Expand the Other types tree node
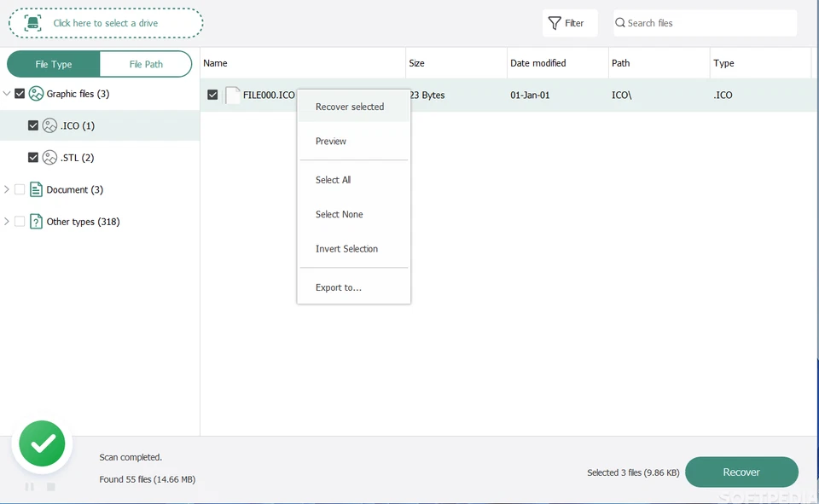 click(7, 222)
